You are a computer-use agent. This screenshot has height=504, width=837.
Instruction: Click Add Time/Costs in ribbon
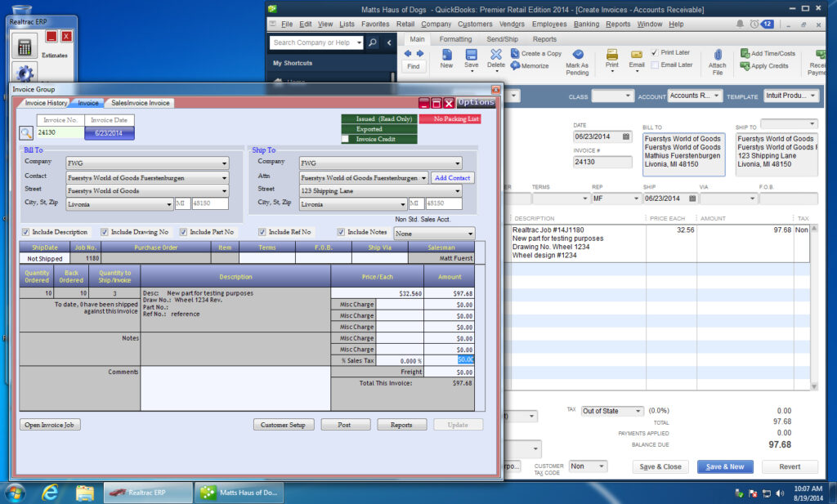(x=768, y=53)
